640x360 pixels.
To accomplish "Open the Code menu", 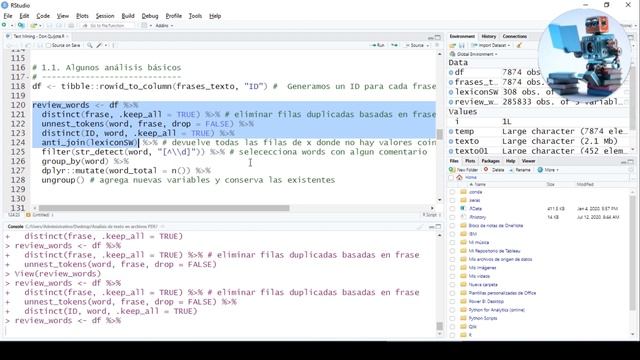I will point(43,16).
